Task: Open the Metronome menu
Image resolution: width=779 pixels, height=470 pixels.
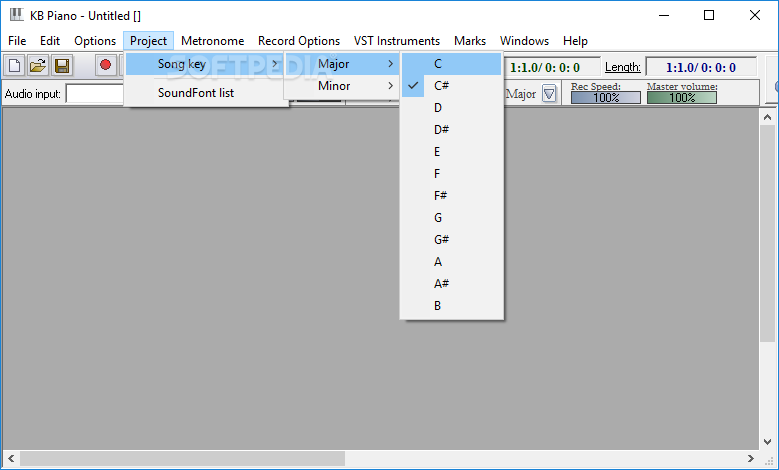Action: 213,41
